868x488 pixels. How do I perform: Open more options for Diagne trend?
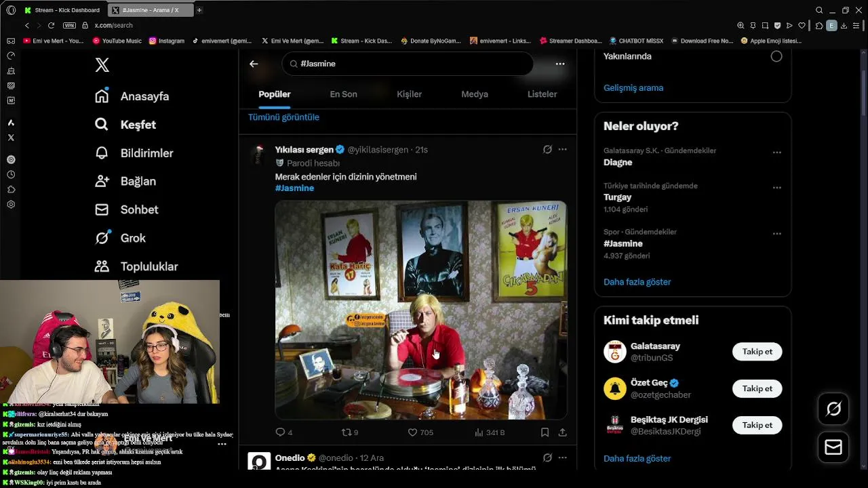click(x=776, y=152)
